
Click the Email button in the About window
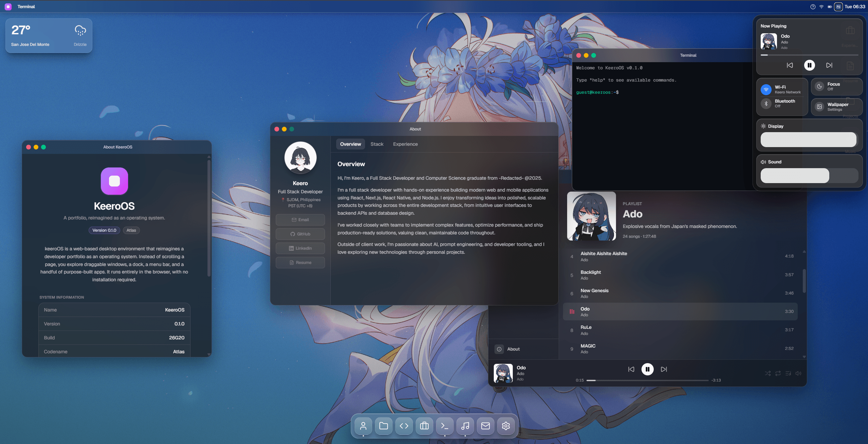point(300,220)
